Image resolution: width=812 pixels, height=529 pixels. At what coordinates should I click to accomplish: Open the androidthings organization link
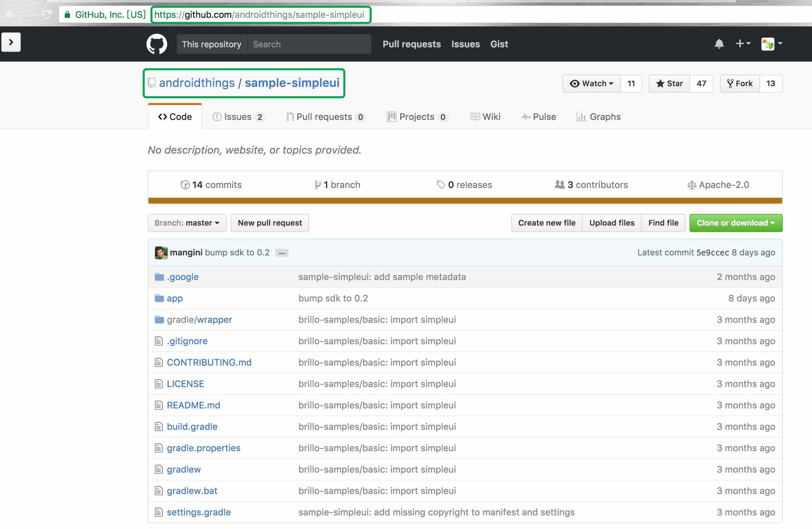(x=197, y=83)
